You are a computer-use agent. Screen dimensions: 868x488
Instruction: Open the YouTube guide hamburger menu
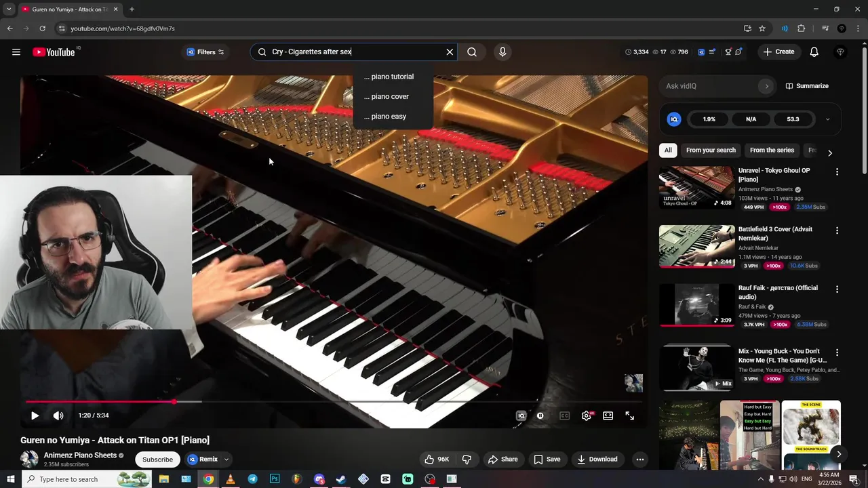(x=16, y=52)
